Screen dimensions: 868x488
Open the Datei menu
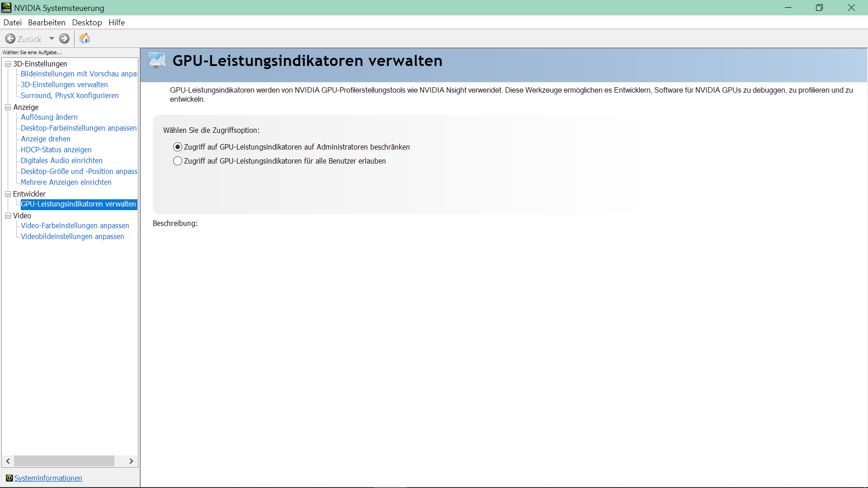point(12,22)
